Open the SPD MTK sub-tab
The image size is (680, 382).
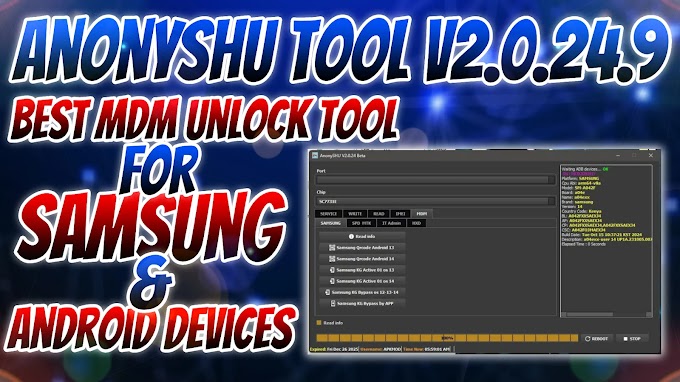pos(361,223)
